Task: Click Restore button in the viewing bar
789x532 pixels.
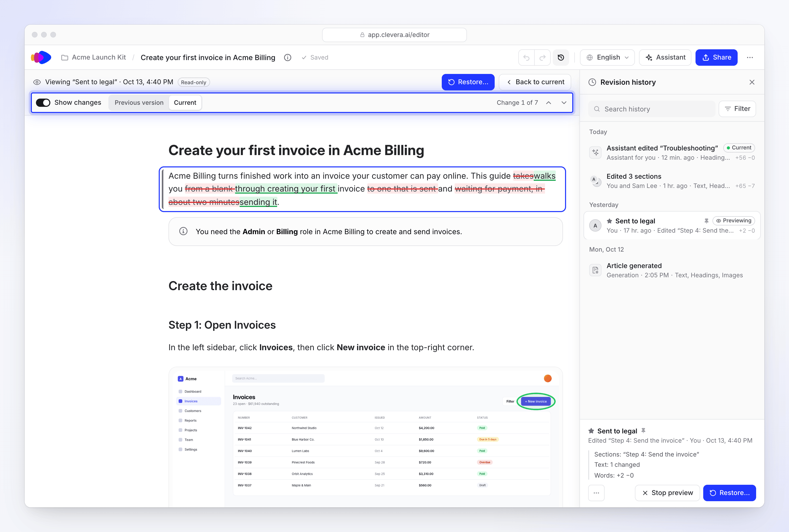Action: (468, 82)
